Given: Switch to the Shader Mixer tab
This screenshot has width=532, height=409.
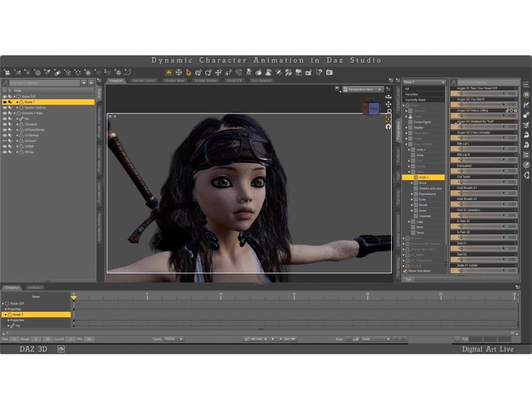Looking at the screenshot, I should [x=174, y=81].
